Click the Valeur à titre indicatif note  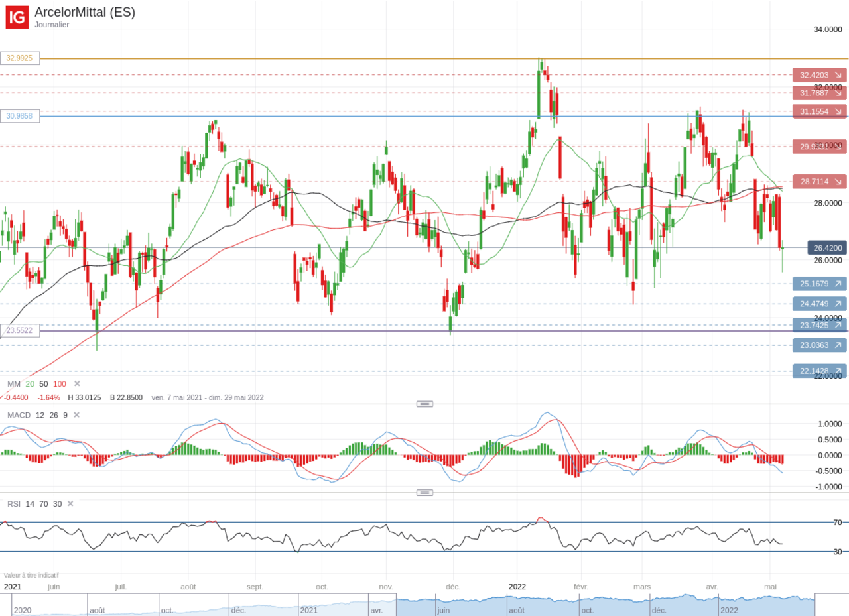(31, 576)
